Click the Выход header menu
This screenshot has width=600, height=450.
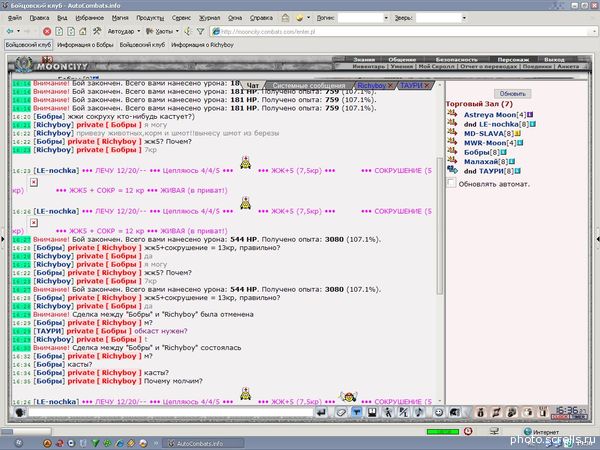[x=554, y=59]
